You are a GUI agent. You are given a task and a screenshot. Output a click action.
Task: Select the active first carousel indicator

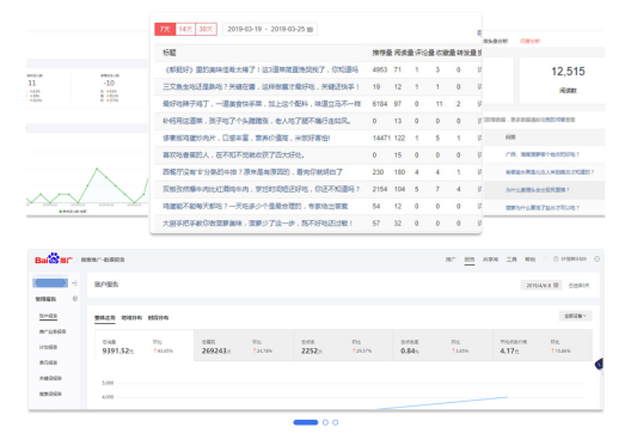(305, 422)
